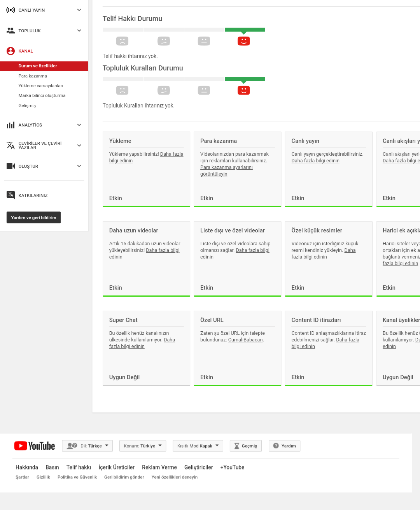Click the Analytics bar chart icon
The image size is (420, 510).
click(x=10, y=125)
